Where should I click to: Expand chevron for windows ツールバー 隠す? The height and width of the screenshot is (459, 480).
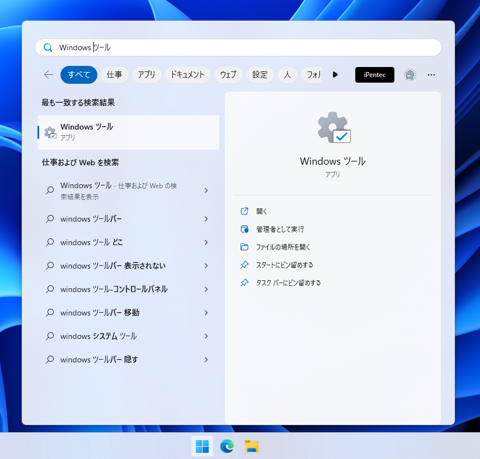tap(206, 359)
